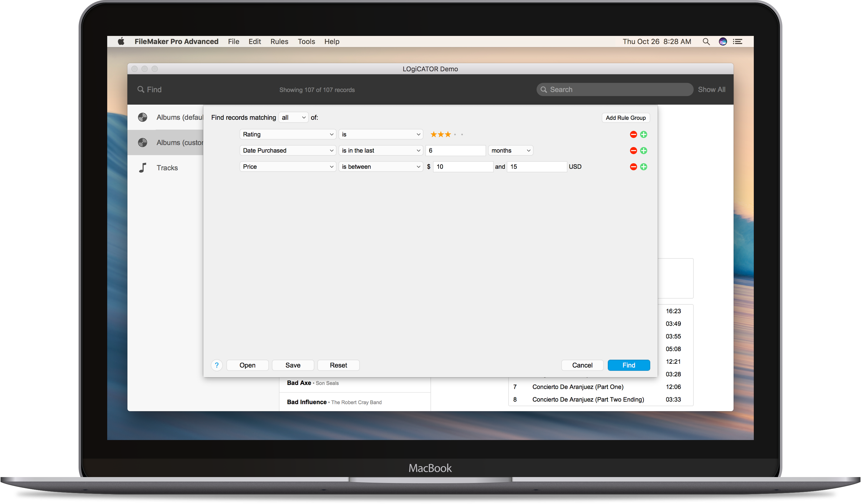The width and height of the screenshot is (861, 504).
Task: Click the Albums (custom) disc icon
Action: [x=143, y=142]
